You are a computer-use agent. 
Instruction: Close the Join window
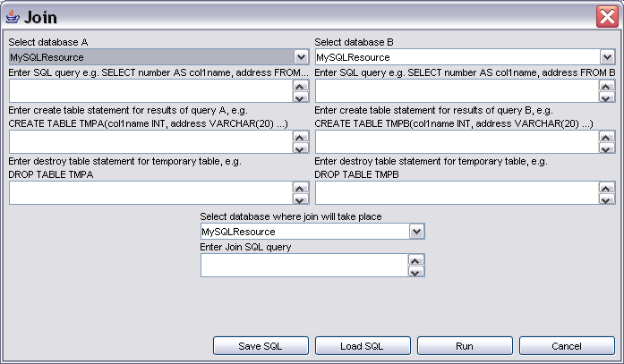(x=607, y=17)
